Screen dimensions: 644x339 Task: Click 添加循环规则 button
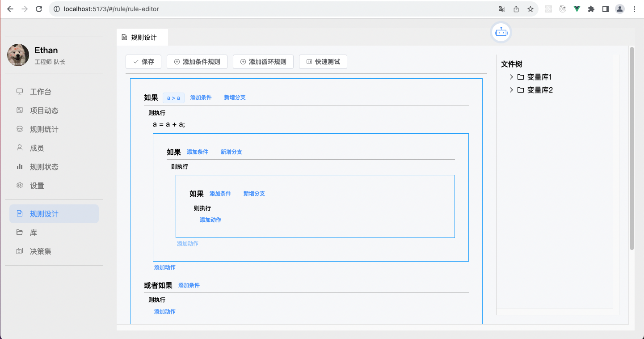(x=263, y=62)
